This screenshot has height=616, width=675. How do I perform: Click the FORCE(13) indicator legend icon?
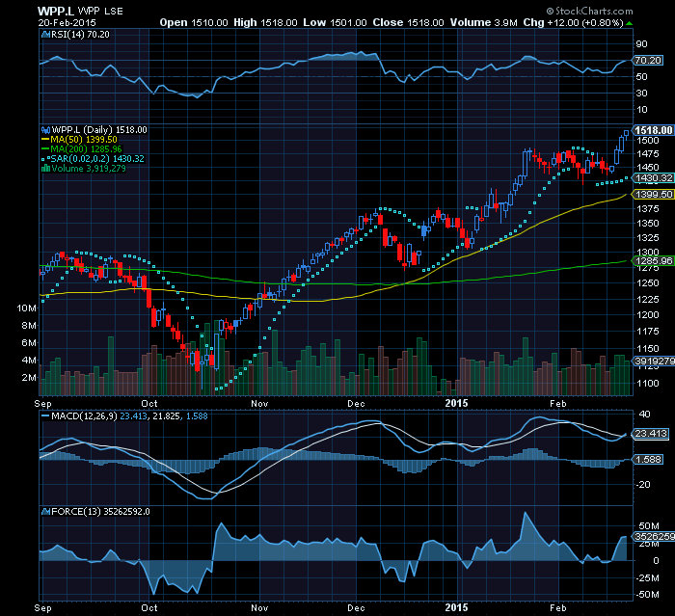pyautogui.click(x=45, y=512)
